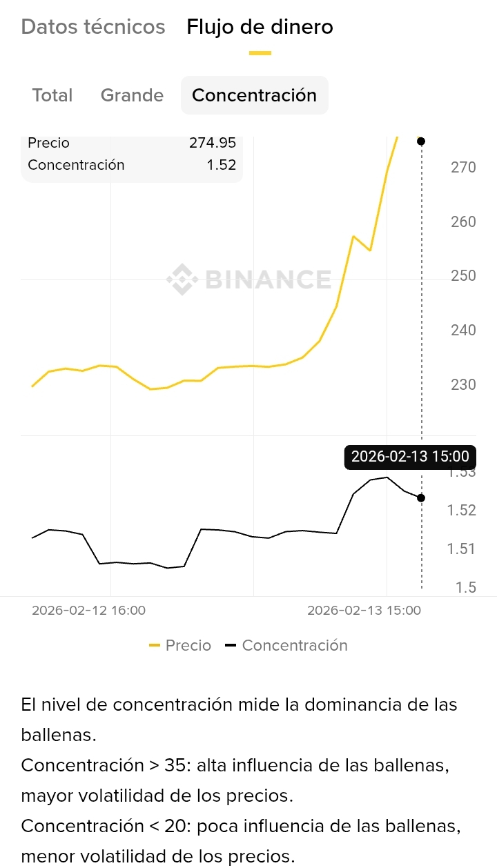Click the Concentración 1.52 value in info box
This screenshot has height=868, width=497.
(223, 165)
